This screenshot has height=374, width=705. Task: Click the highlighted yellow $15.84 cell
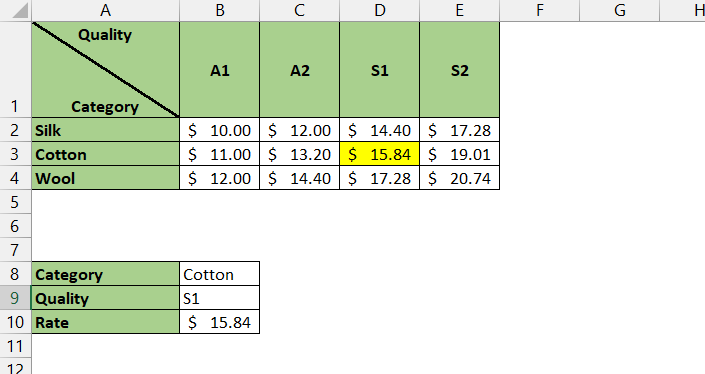tap(379, 154)
